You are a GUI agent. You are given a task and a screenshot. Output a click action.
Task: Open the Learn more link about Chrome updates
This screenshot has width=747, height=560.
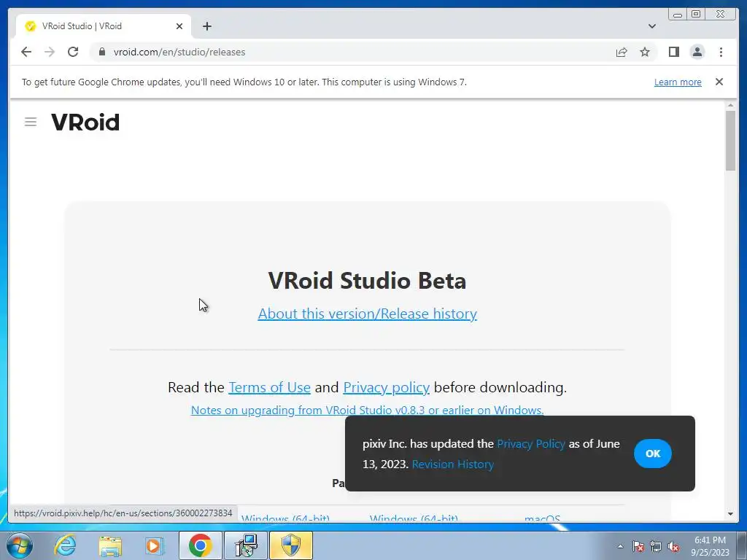(x=678, y=82)
